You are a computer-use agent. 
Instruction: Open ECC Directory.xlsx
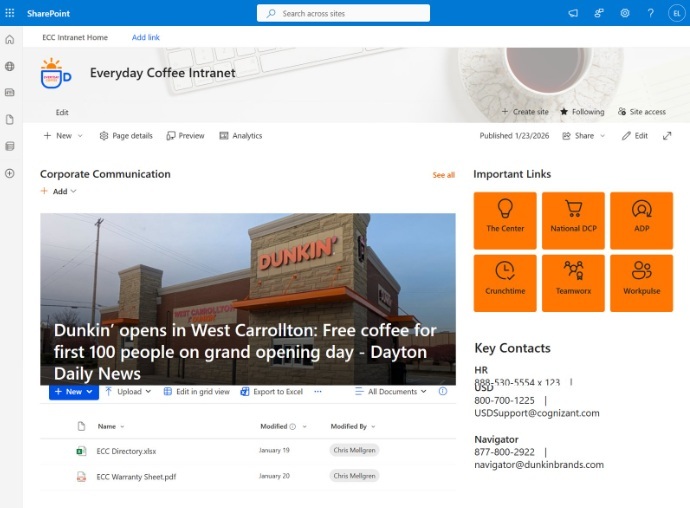pyautogui.click(x=126, y=451)
